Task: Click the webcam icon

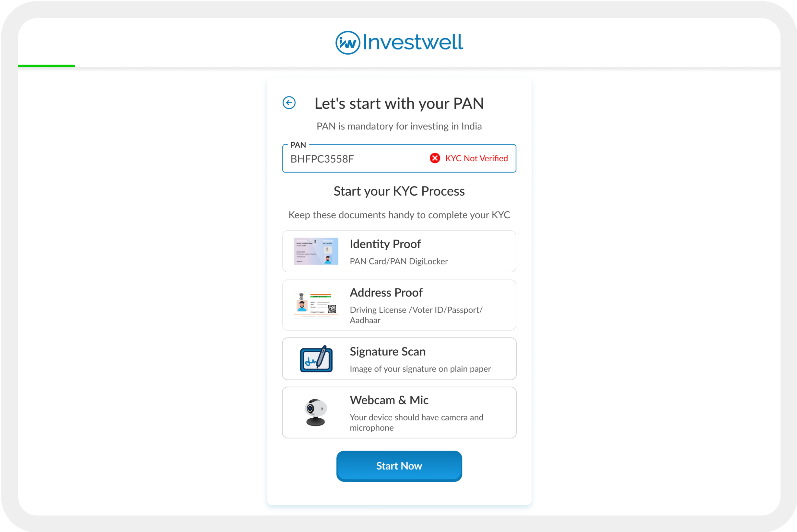Action: [316, 412]
